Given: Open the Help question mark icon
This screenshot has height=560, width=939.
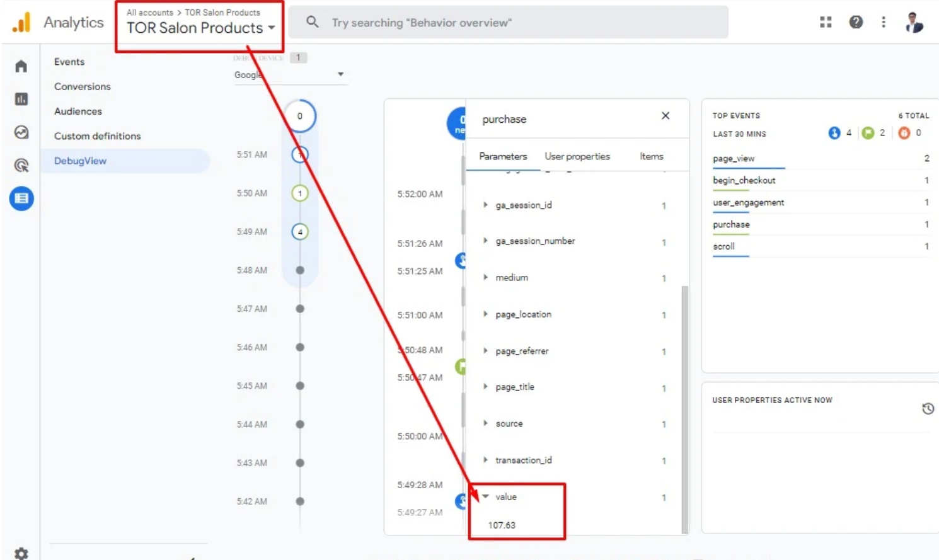Looking at the screenshot, I should tap(856, 23).
